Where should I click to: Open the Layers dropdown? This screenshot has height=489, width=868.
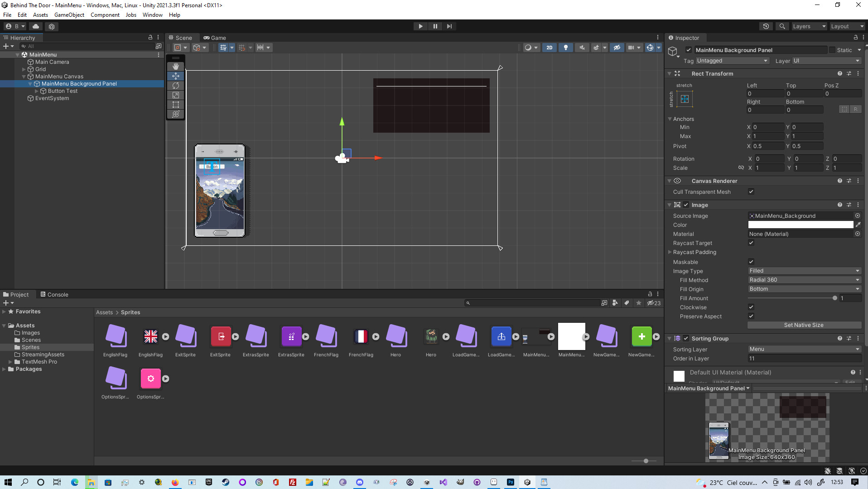click(809, 26)
